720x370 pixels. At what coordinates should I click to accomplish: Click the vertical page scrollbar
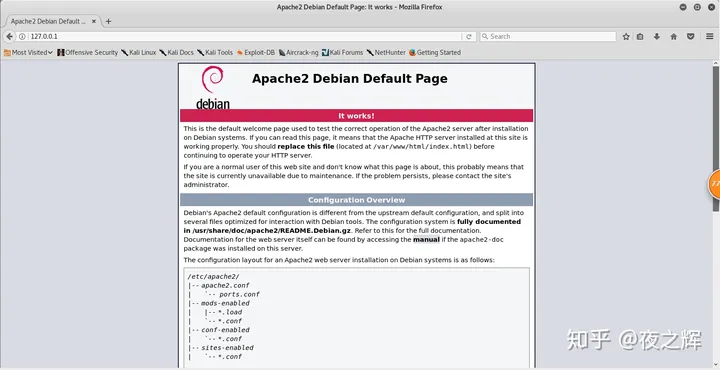715,138
